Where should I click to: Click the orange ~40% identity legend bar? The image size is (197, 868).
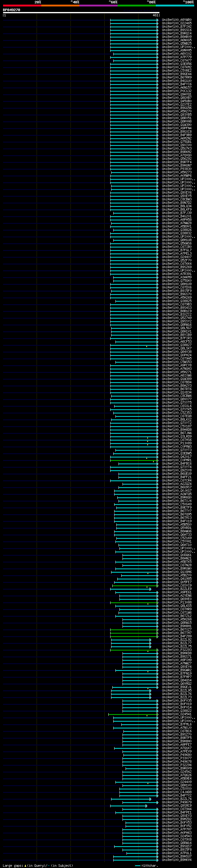pyautogui.click(x=60, y=6)
